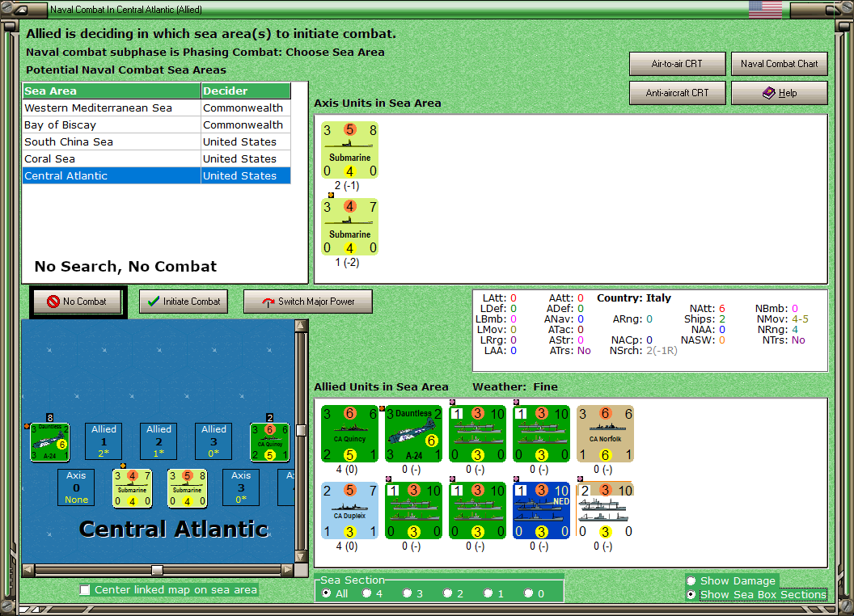Click the United States flag in title bar
The image size is (854, 616).
pyautogui.click(x=765, y=9)
